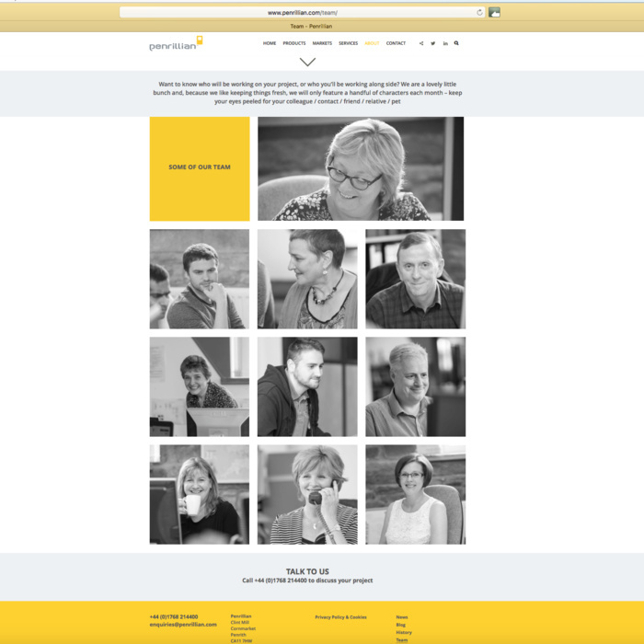Image resolution: width=644 pixels, height=644 pixels.
Task: Open the History footer link
Action: coord(404,633)
